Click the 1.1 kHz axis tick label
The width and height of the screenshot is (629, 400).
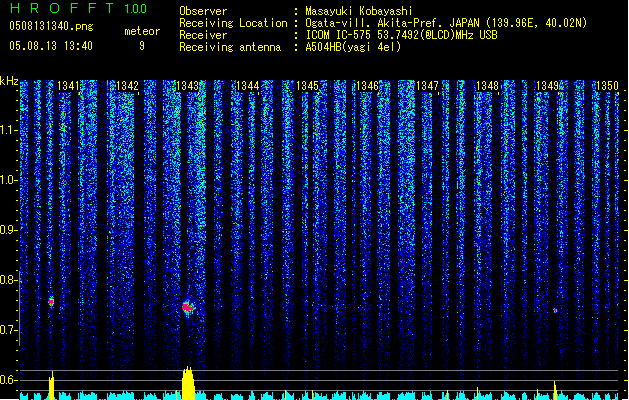[x=8, y=130]
